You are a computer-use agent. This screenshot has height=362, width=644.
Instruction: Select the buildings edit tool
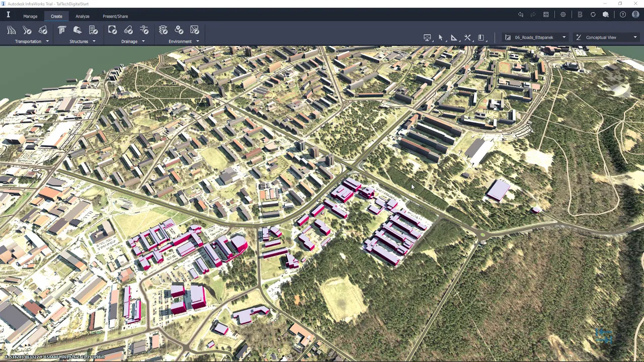[x=94, y=30]
